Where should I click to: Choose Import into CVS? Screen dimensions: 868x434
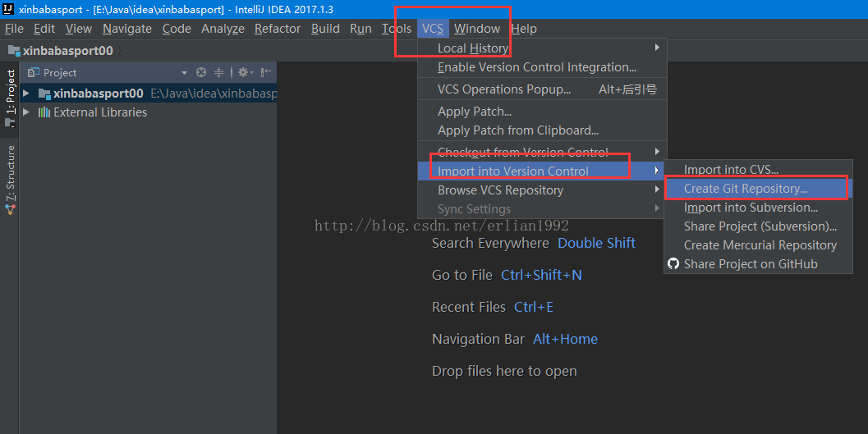(x=758, y=170)
